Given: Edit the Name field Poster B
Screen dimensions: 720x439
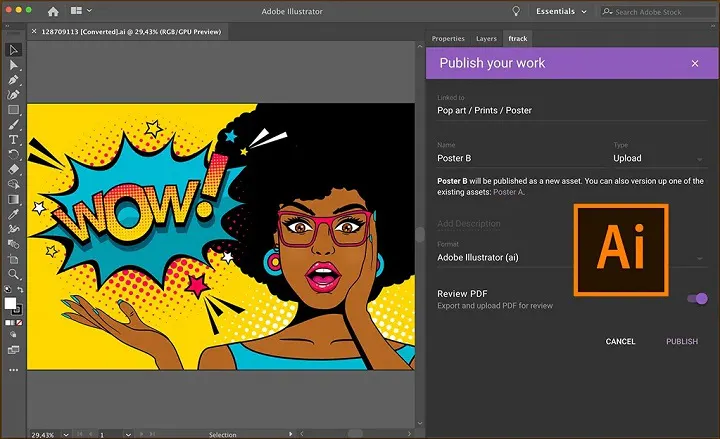Looking at the screenshot, I should coord(519,158).
